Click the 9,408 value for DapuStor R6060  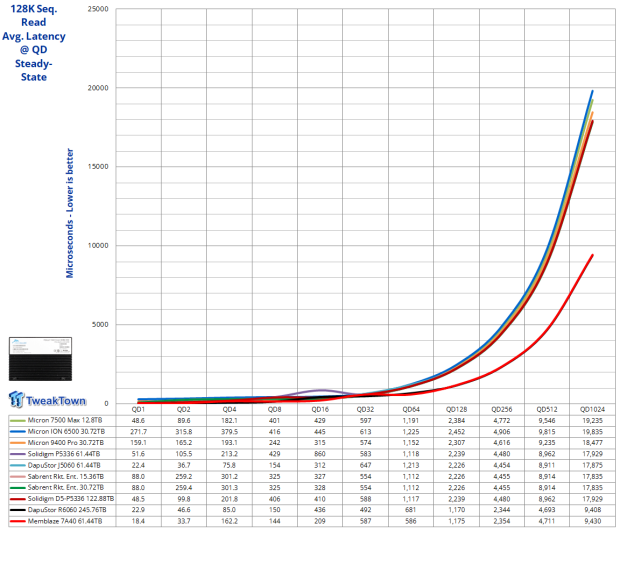592,510
